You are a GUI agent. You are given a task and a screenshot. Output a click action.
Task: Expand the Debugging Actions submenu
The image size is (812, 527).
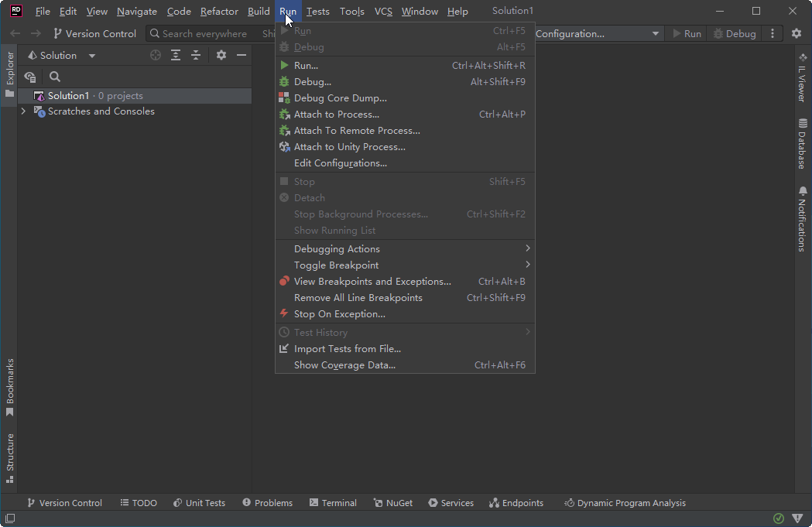pyautogui.click(x=405, y=249)
